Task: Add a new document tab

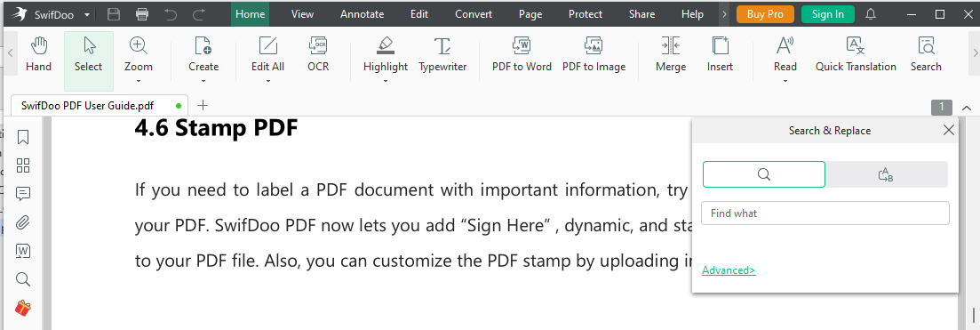Action: 202,105
